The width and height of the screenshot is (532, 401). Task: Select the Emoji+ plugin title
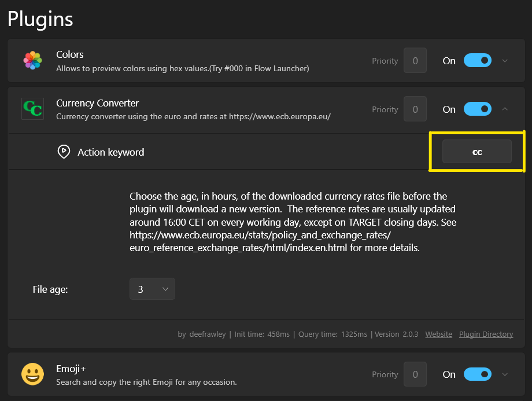click(x=71, y=369)
